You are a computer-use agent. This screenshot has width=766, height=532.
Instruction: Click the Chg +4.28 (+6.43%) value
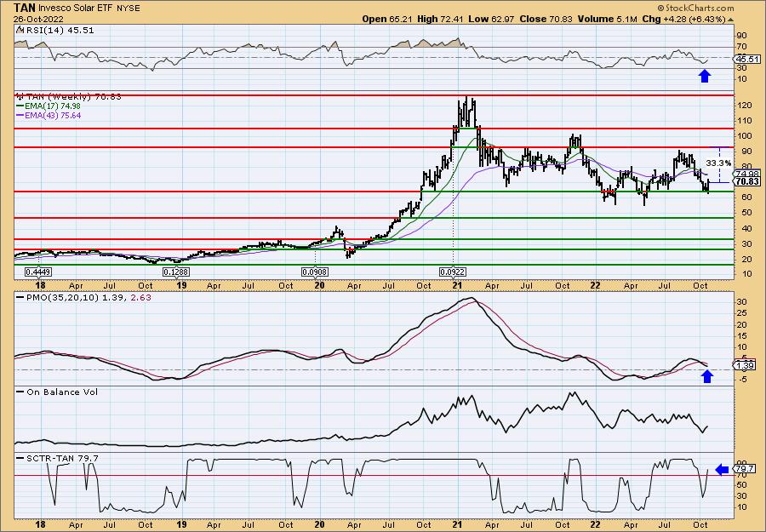pyautogui.click(x=684, y=19)
